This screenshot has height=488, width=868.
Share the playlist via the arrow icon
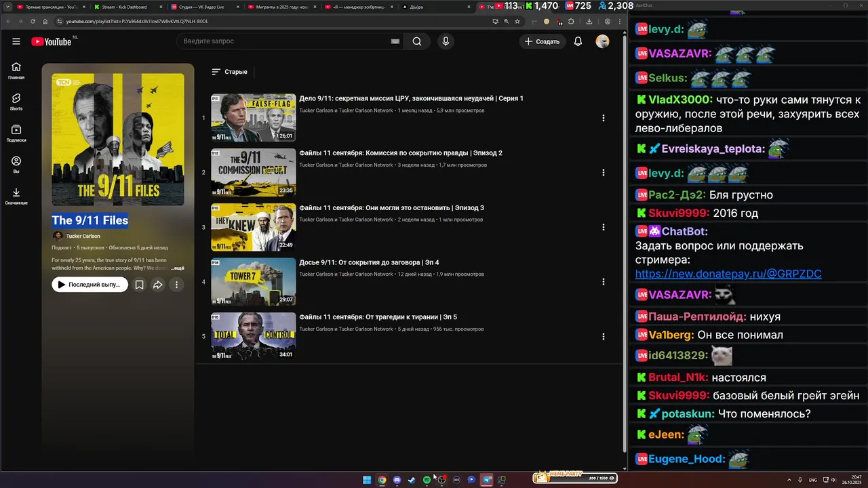pos(157,285)
